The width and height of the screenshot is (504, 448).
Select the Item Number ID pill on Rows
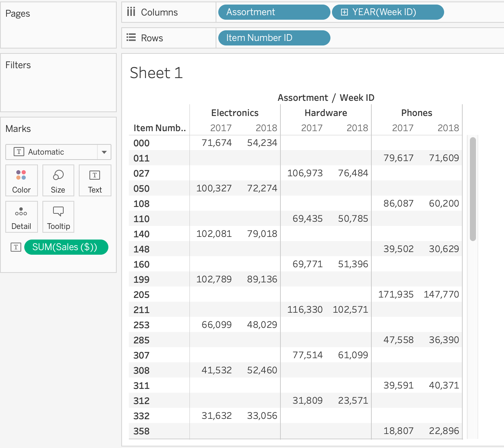click(274, 38)
